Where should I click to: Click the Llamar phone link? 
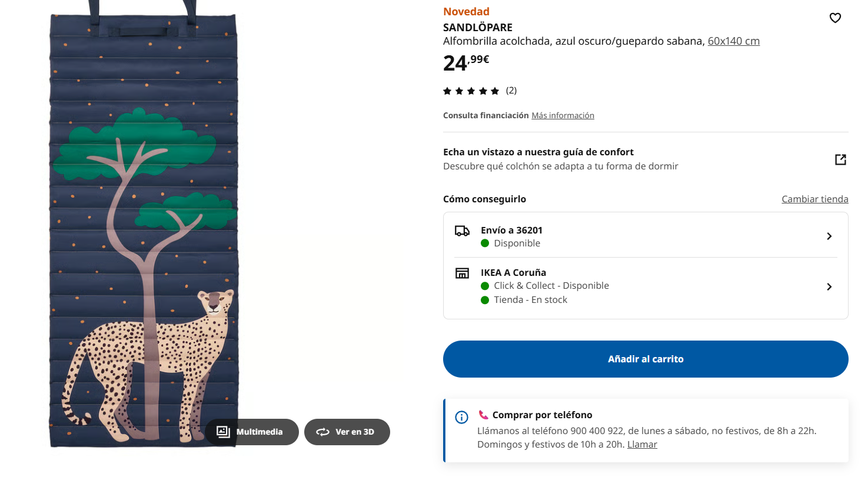point(642,445)
